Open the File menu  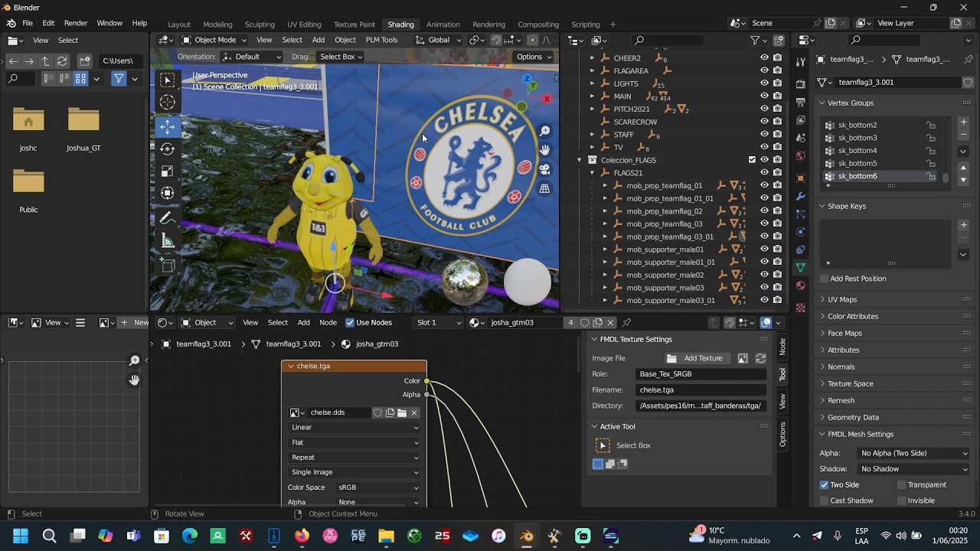(x=28, y=23)
